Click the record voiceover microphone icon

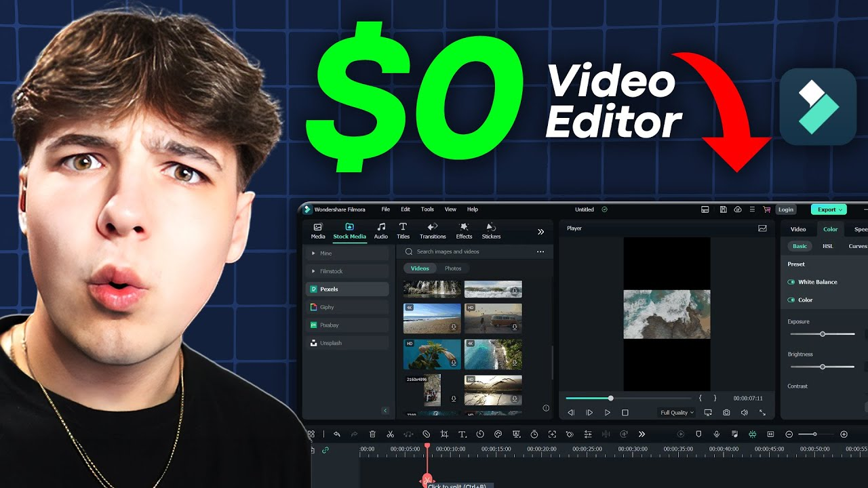point(717,434)
